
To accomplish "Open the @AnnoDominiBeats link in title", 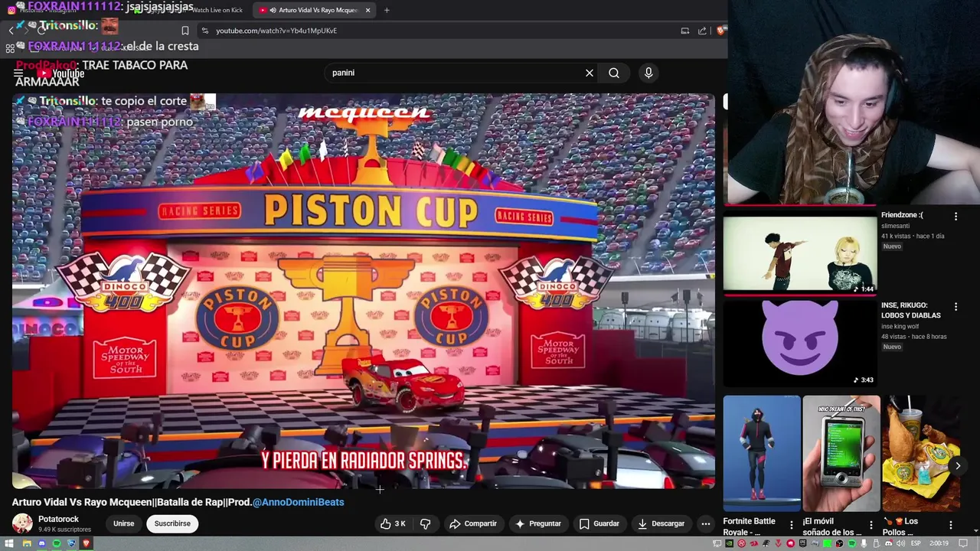I will [299, 502].
